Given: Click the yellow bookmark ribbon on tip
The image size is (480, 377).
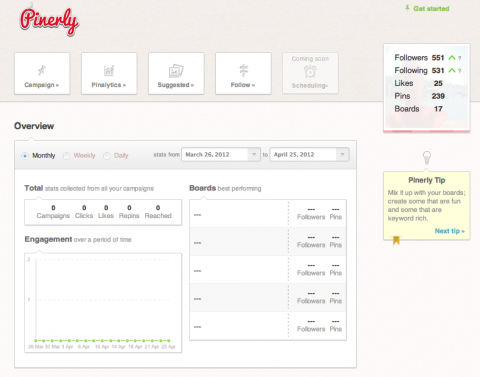Looking at the screenshot, I should pyautogui.click(x=396, y=240).
